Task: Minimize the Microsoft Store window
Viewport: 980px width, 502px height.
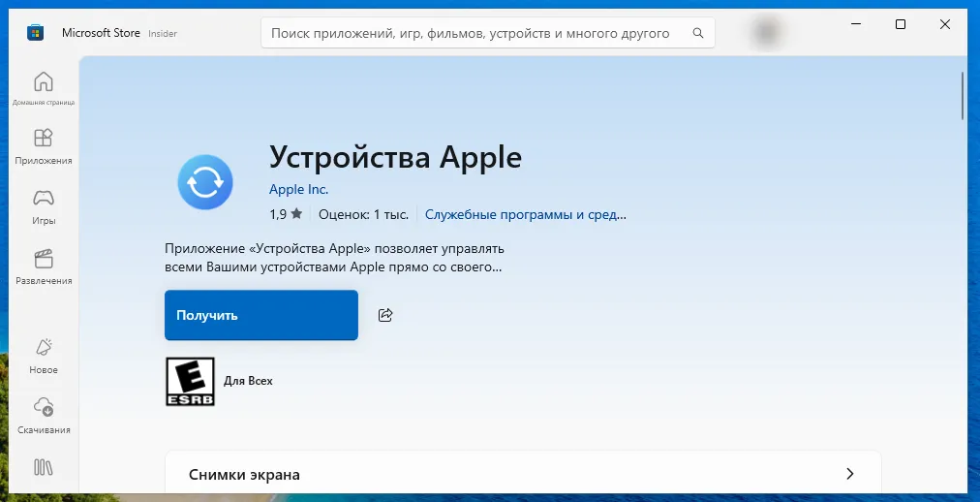Action: coord(855,24)
